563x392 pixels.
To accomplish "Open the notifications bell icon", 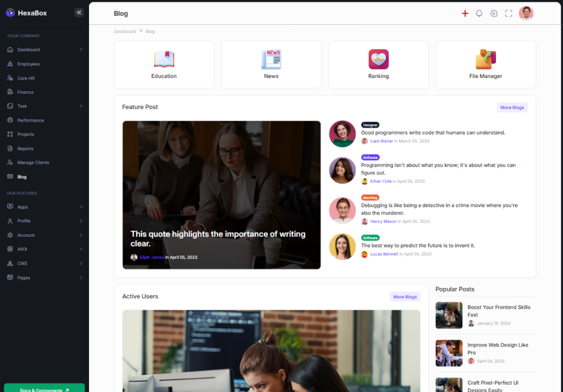I will coord(479,13).
